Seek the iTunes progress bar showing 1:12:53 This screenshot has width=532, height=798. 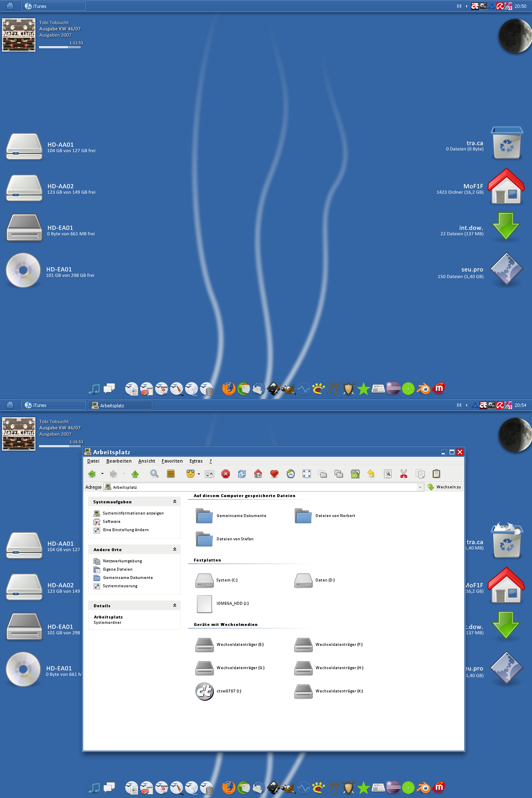(x=60, y=47)
